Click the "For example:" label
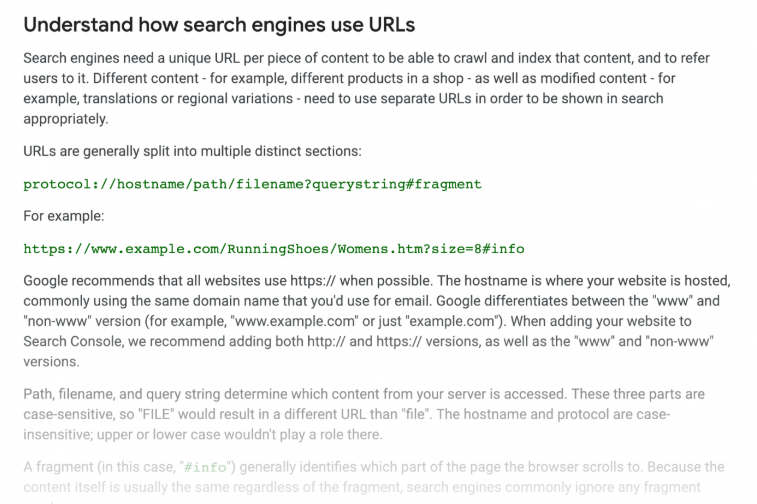757x504 pixels. point(64,216)
